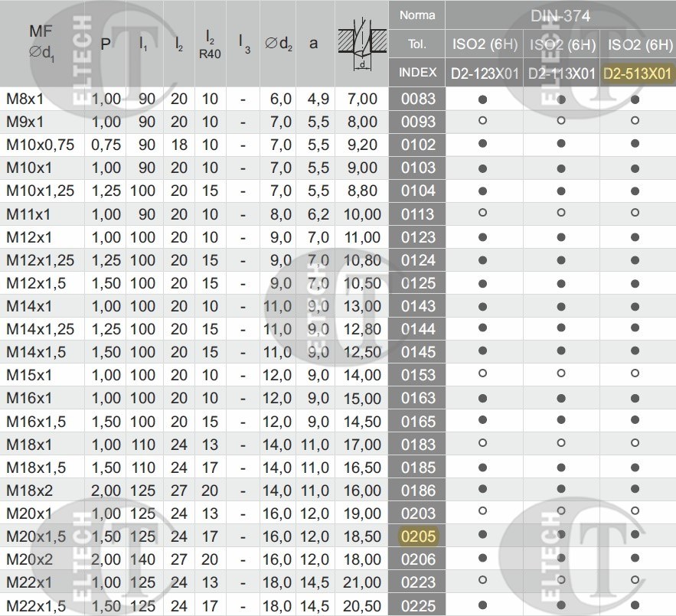Click filled dot for M10x1,25 under D2-123X01
676x616 pixels.
click(483, 191)
